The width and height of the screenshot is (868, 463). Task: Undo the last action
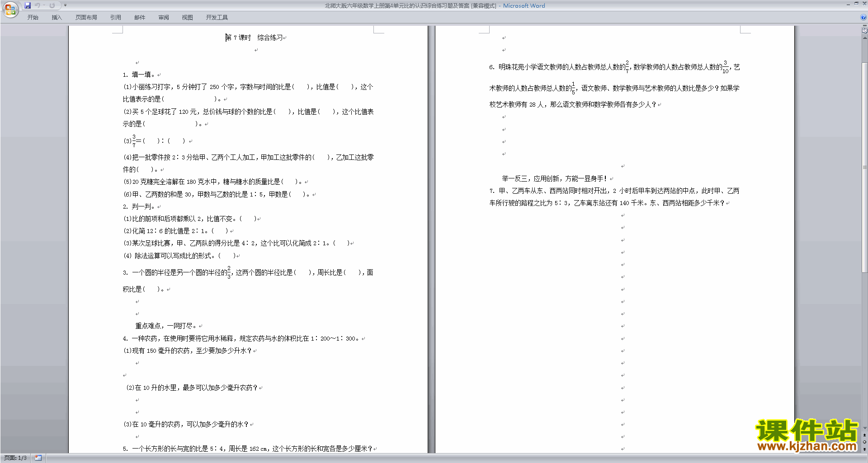point(38,5)
